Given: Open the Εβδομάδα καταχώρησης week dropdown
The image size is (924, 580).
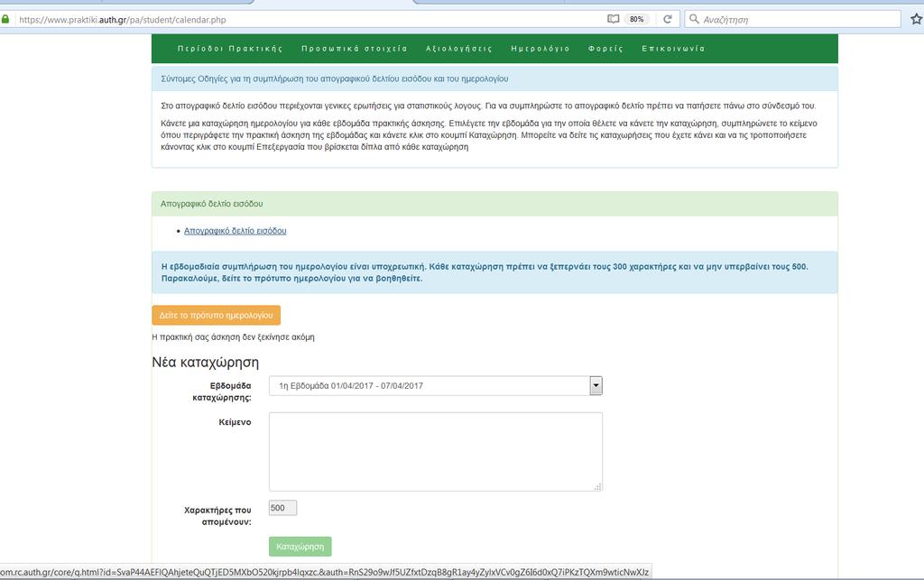Looking at the screenshot, I should [x=436, y=386].
